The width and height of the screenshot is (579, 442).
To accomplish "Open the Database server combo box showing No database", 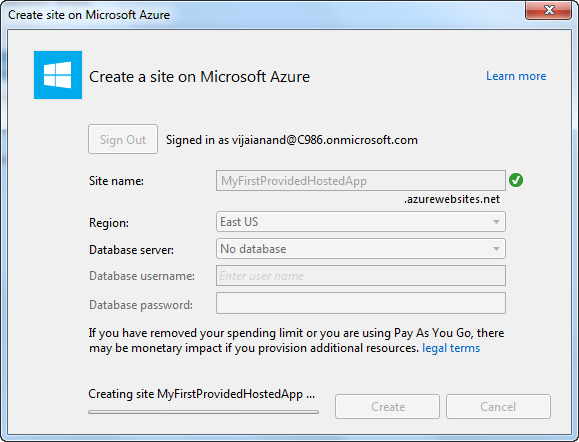I will (x=361, y=249).
